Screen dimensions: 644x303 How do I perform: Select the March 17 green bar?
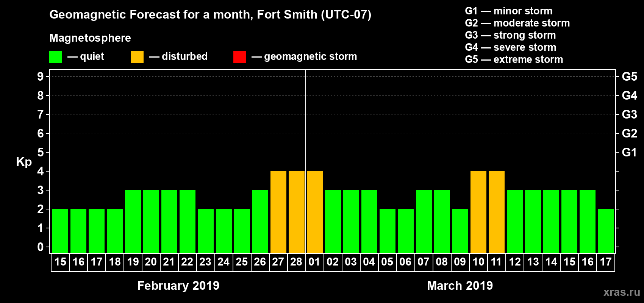606,231
